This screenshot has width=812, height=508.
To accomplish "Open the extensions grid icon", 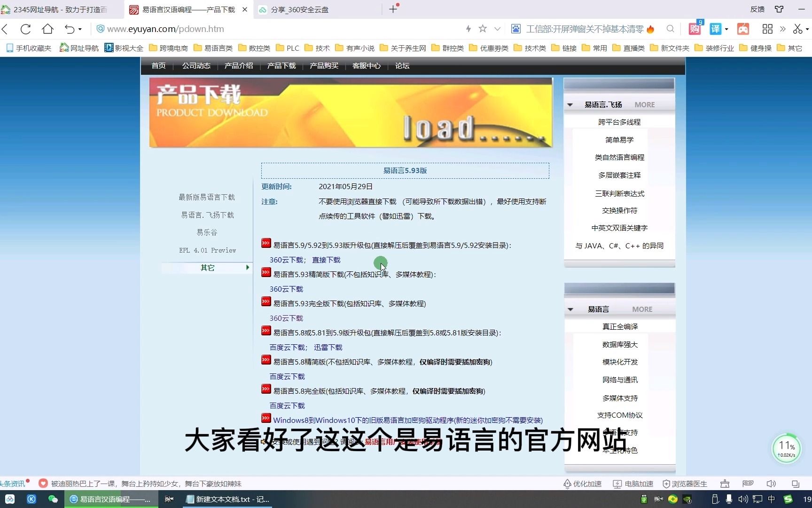I will coord(767,29).
